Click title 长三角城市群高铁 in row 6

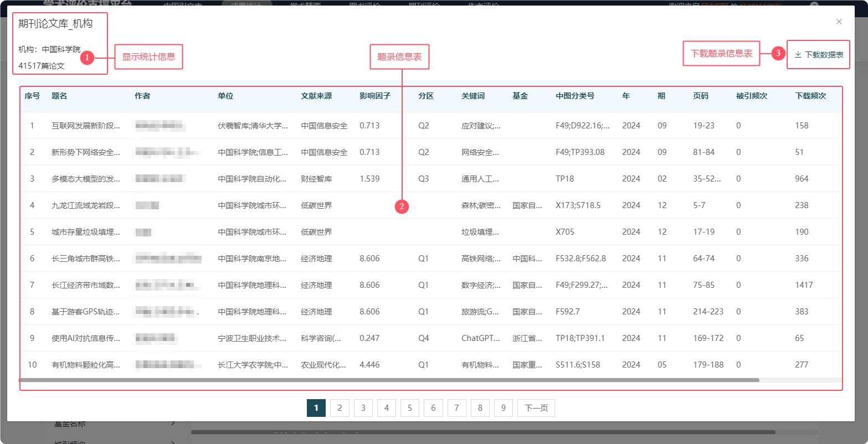86,259
